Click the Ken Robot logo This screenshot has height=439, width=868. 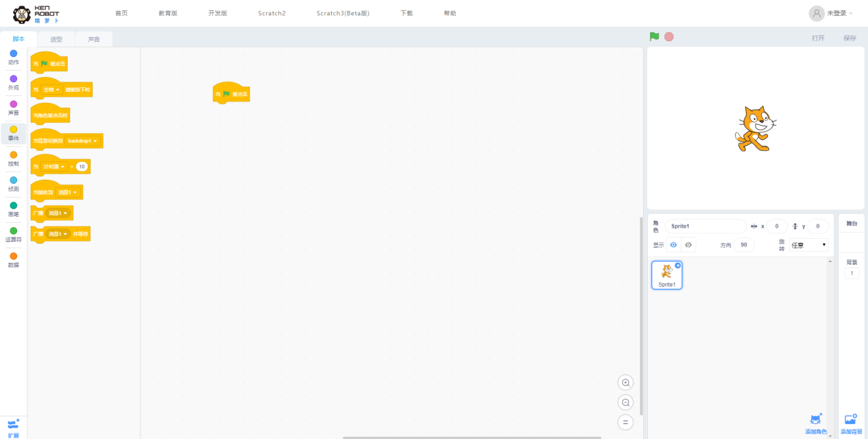[36, 14]
